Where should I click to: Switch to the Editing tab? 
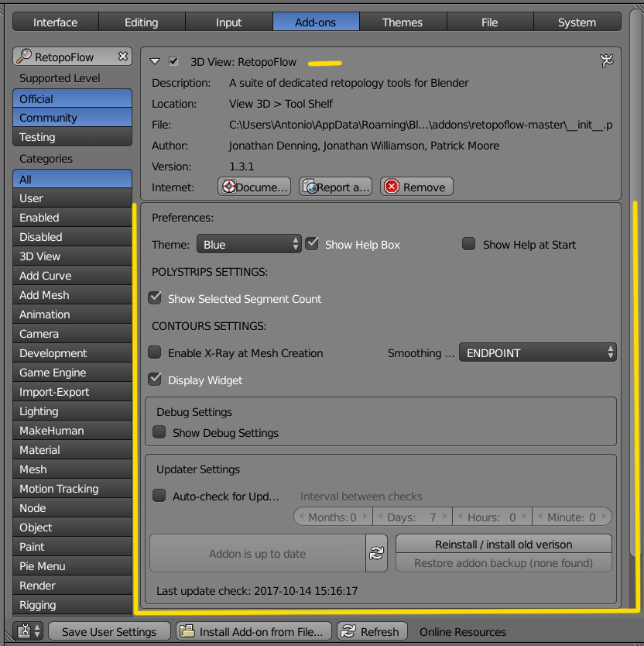click(142, 22)
